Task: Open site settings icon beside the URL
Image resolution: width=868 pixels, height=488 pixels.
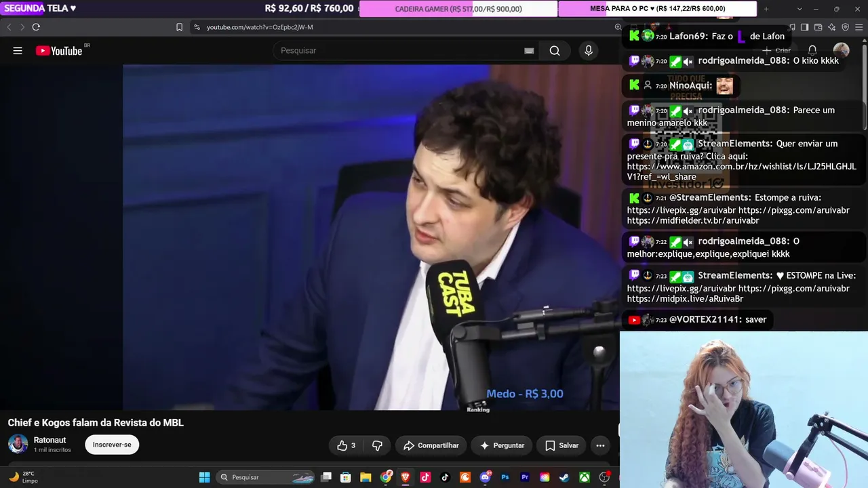Action: click(197, 27)
